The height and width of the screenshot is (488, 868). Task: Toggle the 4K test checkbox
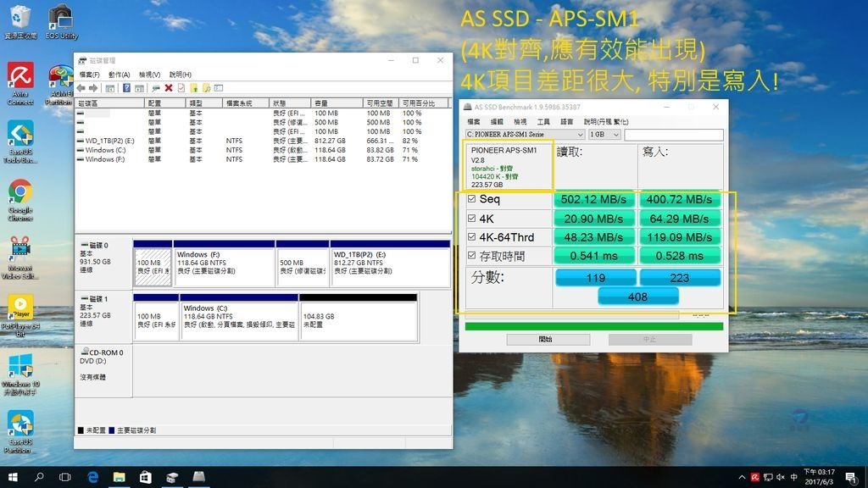(x=472, y=218)
